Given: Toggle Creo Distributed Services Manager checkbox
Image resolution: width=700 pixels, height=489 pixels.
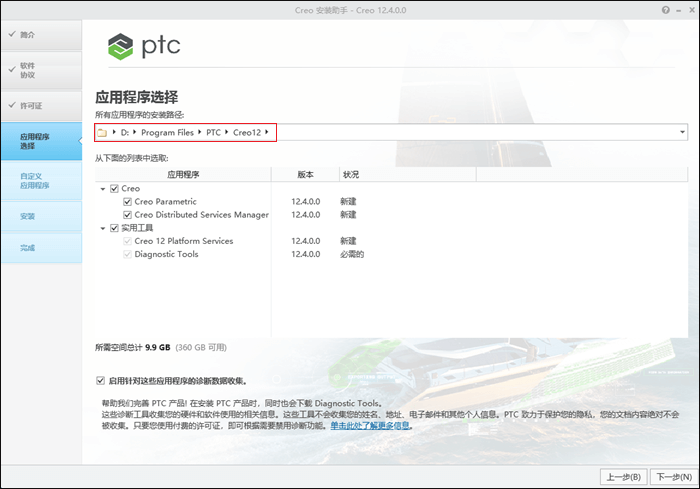Looking at the screenshot, I should click(x=127, y=215).
